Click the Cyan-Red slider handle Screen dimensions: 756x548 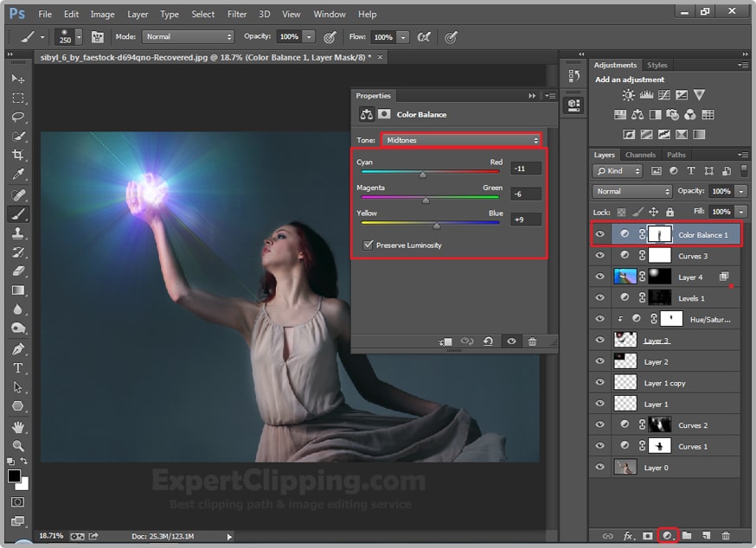pos(422,175)
